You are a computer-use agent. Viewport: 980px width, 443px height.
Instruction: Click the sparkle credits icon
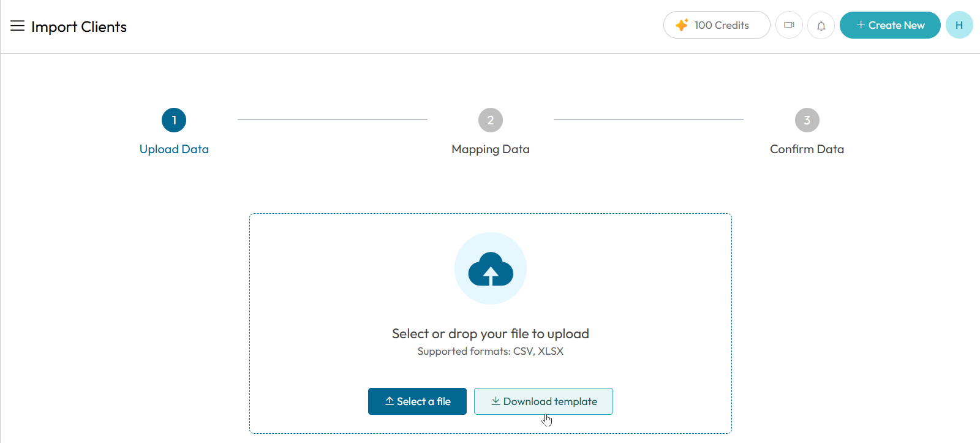[682, 25]
